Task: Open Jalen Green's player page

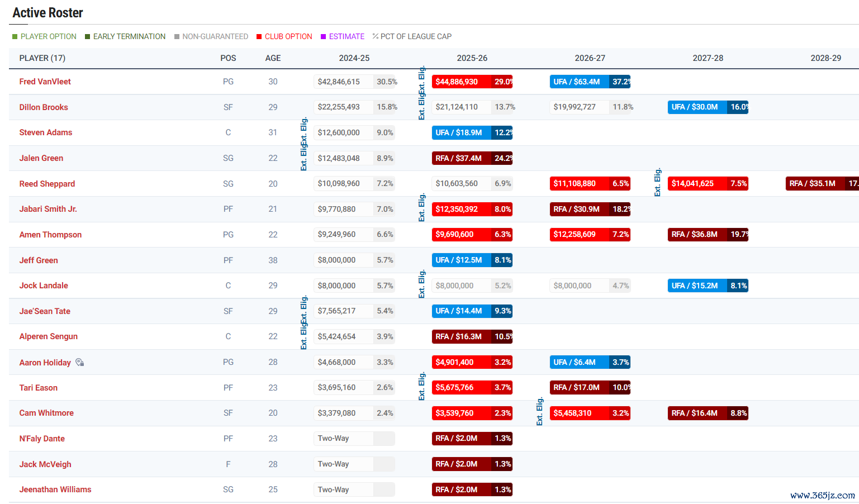Action: tap(41, 158)
